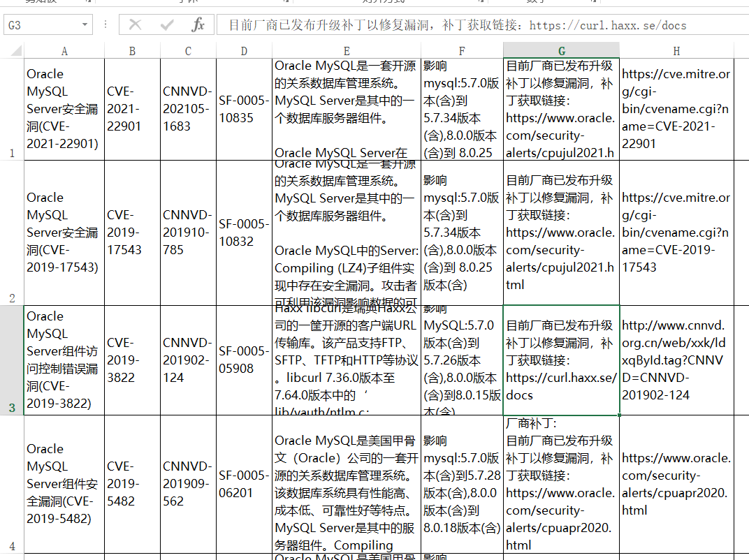Click cell CNNVD-201910-785
Image resolution: width=749 pixels, height=560 pixels.
click(x=188, y=233)
